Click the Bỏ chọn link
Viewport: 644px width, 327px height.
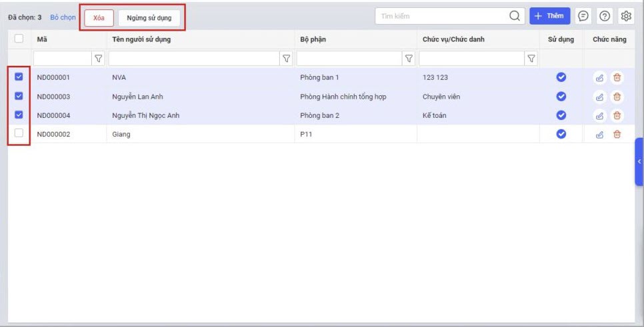tap(63, 17)
